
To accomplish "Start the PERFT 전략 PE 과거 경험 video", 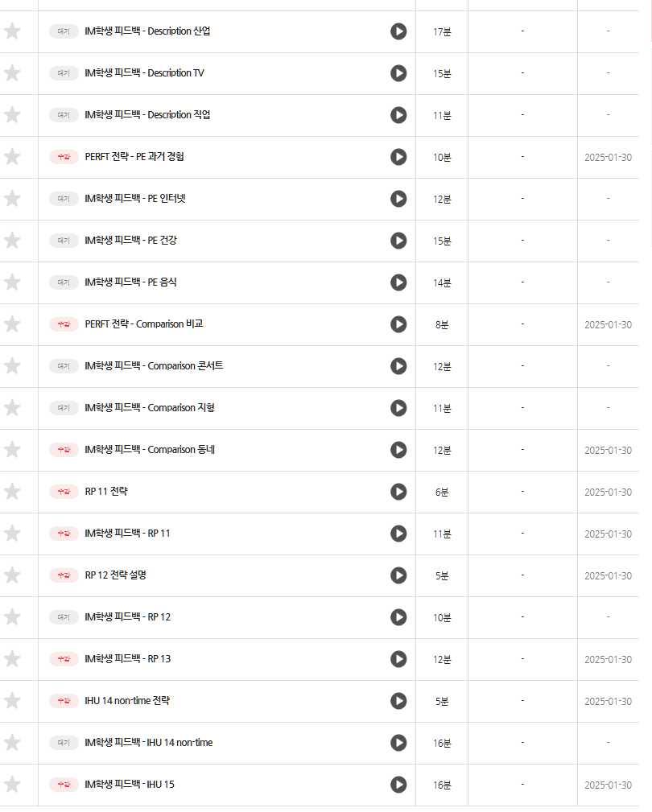I will (398, 157).
